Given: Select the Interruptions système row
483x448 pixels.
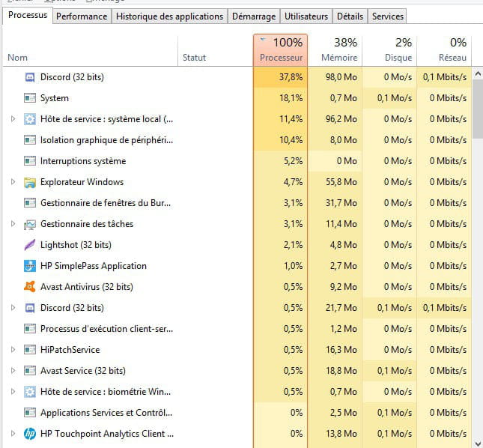Looking at the screenshot, I should click(x=82, y=161).
